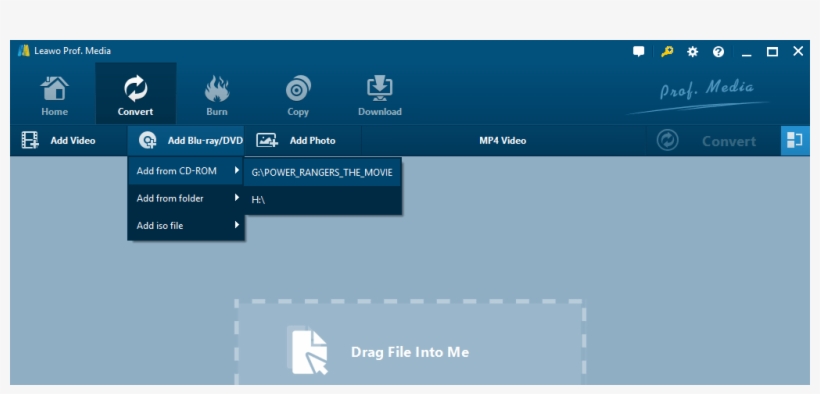Click the Drag File Into Me drop area

point(410,343)
